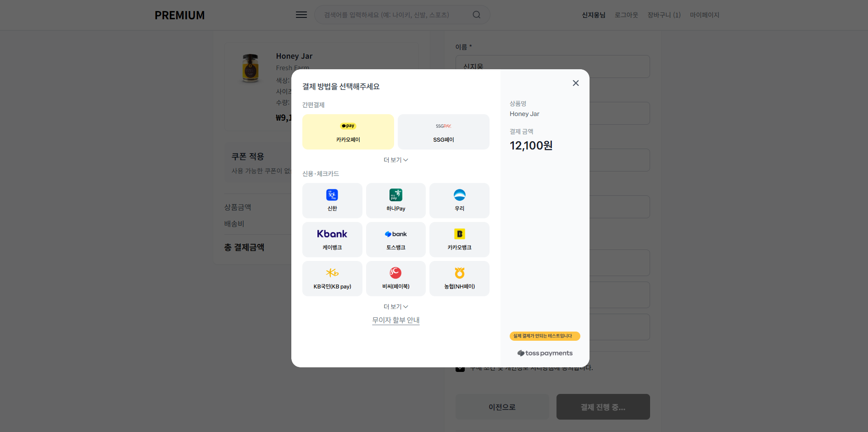Select Woori card option
The height and width of the screenshot is (432, 868).
pos(459,200)
